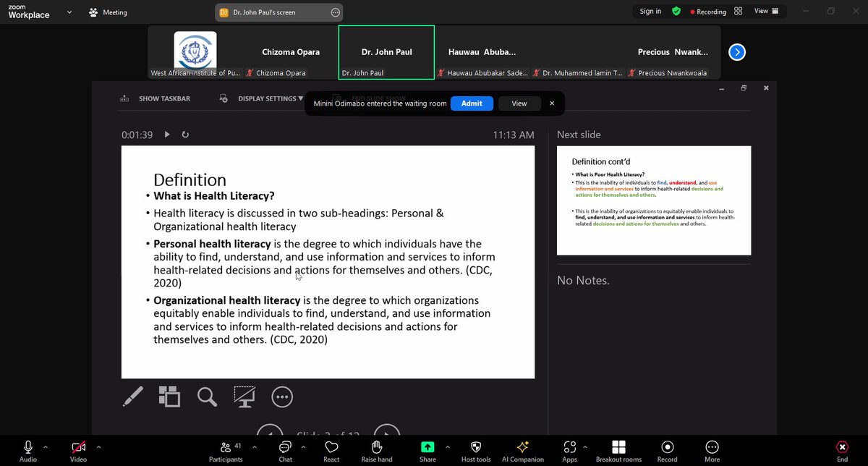Click the Next slide thumbnail
Viewport: 868px width, 466px height.
pos(654,200)
